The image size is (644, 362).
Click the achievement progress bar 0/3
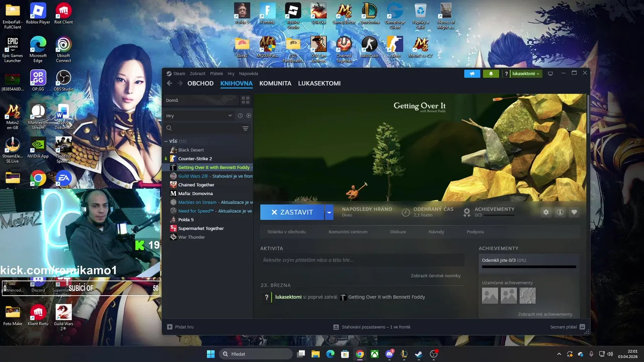[529, 267]
